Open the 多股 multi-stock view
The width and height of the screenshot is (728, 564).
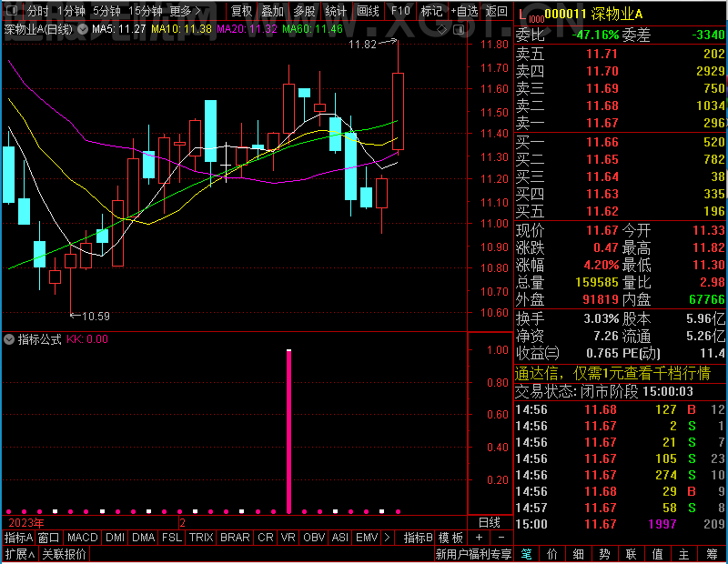coord(304,11)
